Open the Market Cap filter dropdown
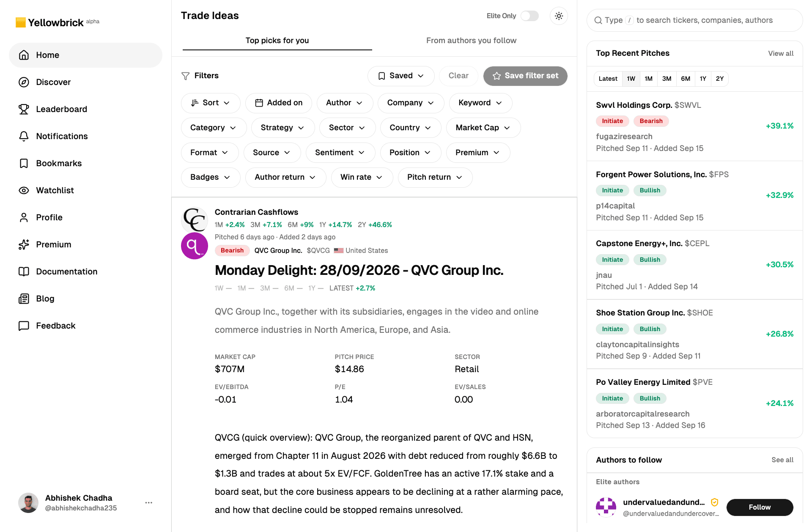812x532 pixels. click(483, 128)
